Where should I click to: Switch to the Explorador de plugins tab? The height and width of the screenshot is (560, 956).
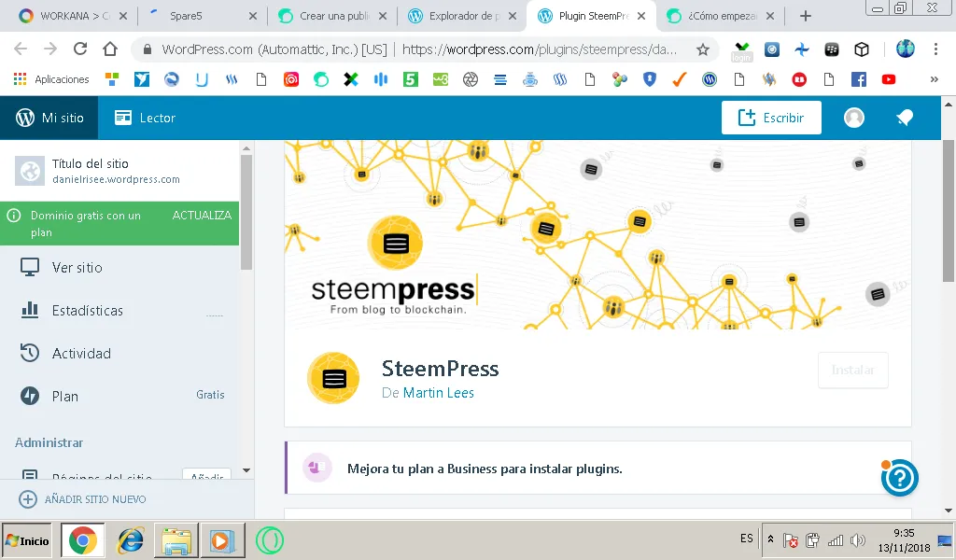pyautogui.click(x=461, y=17)
